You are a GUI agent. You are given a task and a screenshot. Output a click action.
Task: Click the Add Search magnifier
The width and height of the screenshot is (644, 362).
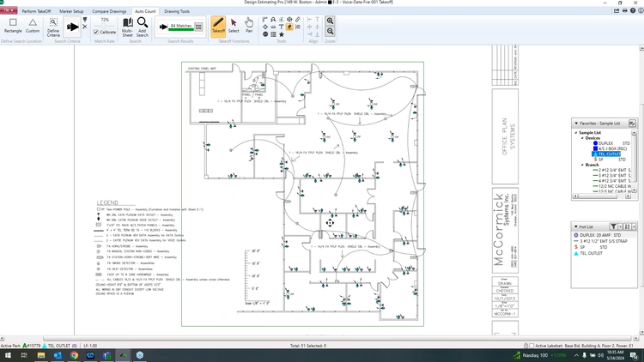coord(143,27)
